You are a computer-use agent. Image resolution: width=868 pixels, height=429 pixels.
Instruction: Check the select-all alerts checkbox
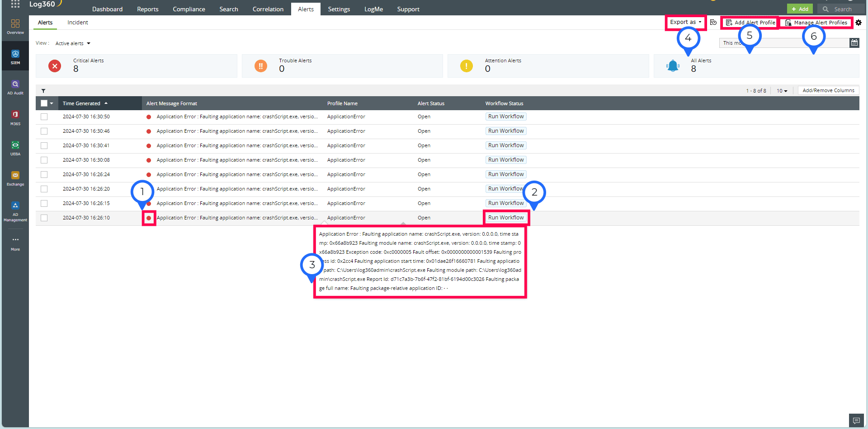[x=44, y=103]
